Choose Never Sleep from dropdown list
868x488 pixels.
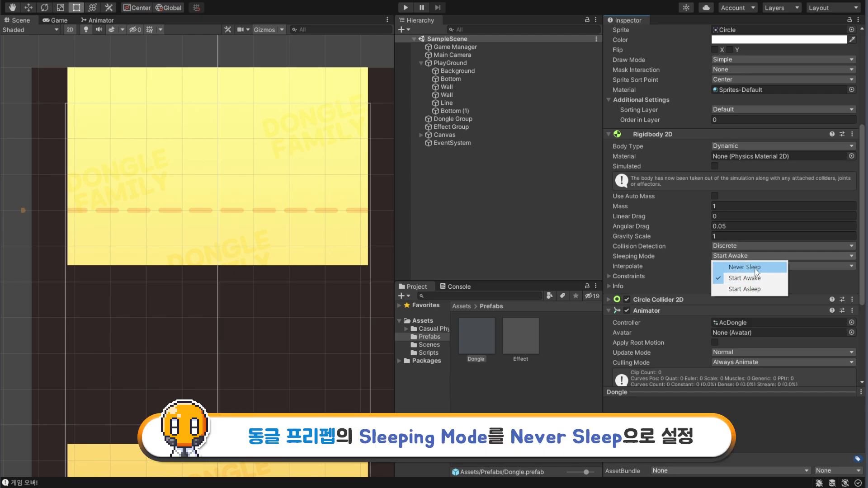744,267
